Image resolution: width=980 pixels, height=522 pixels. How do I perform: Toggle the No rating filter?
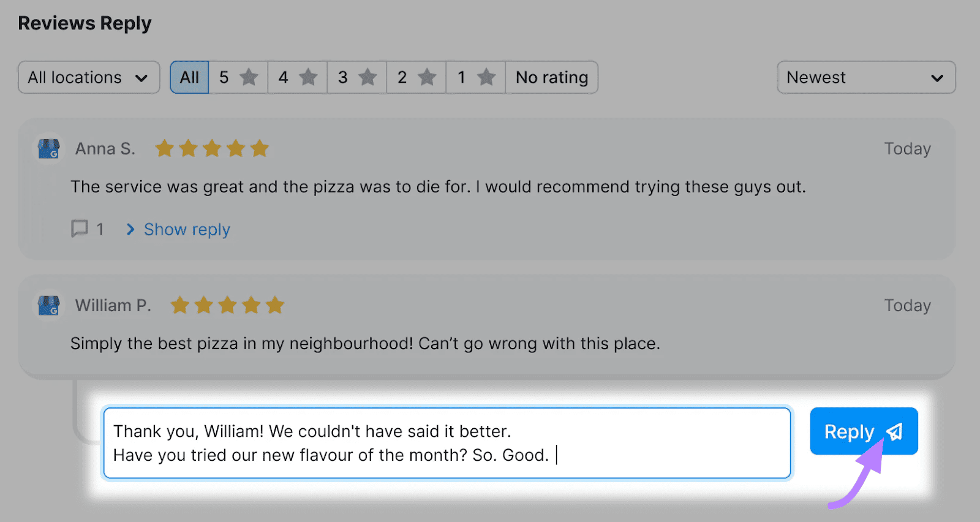coord(551,77)
